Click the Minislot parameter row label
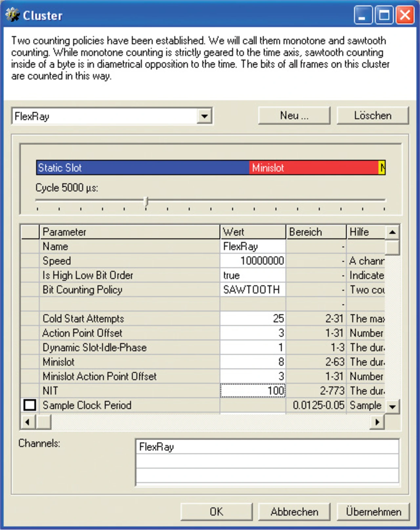The height and width of the screenshot is (530, 420). (x=58, y=362)
